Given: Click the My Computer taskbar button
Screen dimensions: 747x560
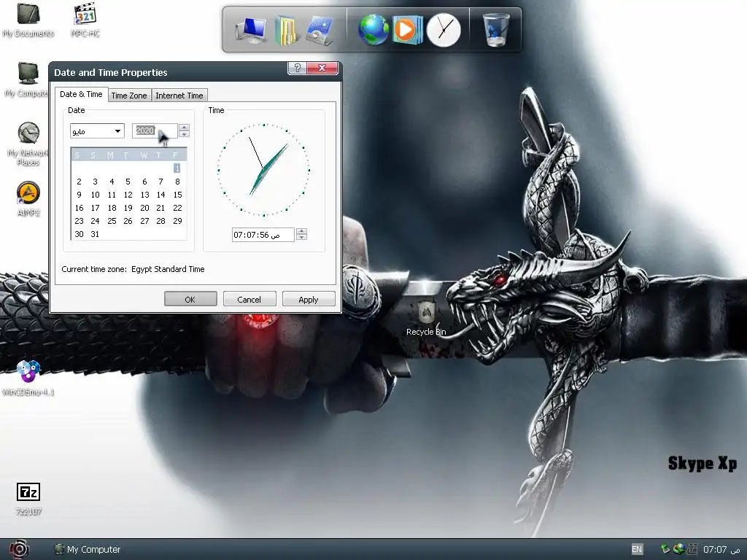Looking at the screenshot, I should (x=88, y=550).
